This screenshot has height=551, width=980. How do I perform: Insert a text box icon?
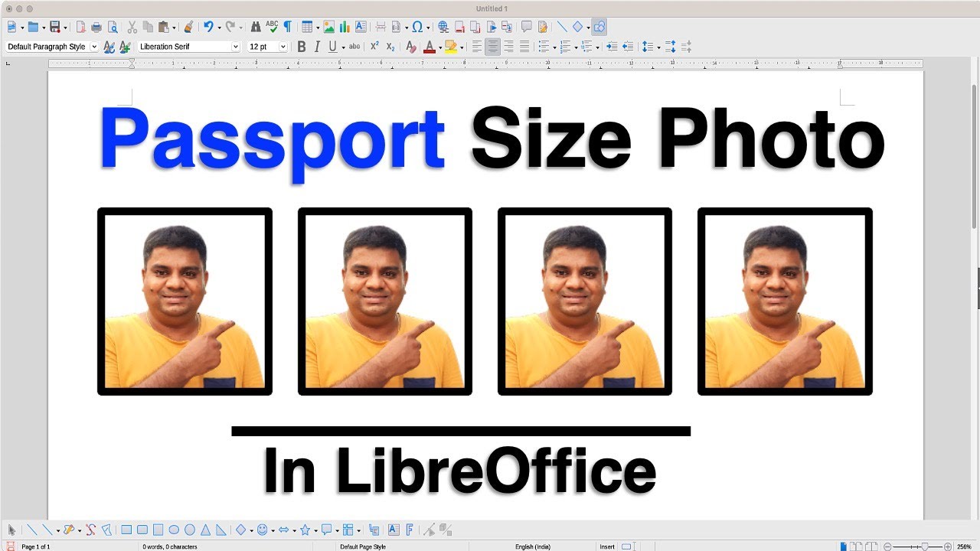361,27
